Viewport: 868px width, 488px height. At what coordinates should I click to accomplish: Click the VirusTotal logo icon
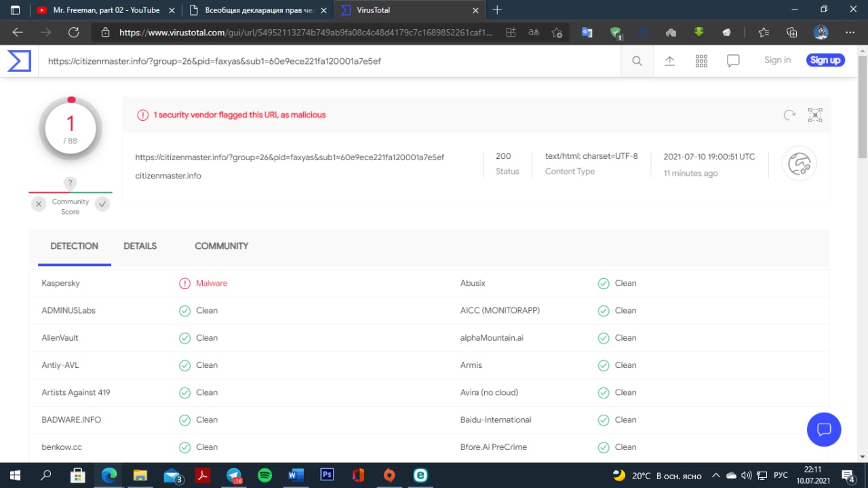click(x=19, y=60)
